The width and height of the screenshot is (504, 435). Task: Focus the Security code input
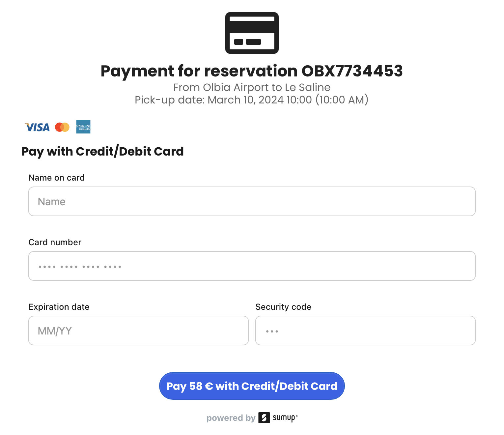coord(365,331)
